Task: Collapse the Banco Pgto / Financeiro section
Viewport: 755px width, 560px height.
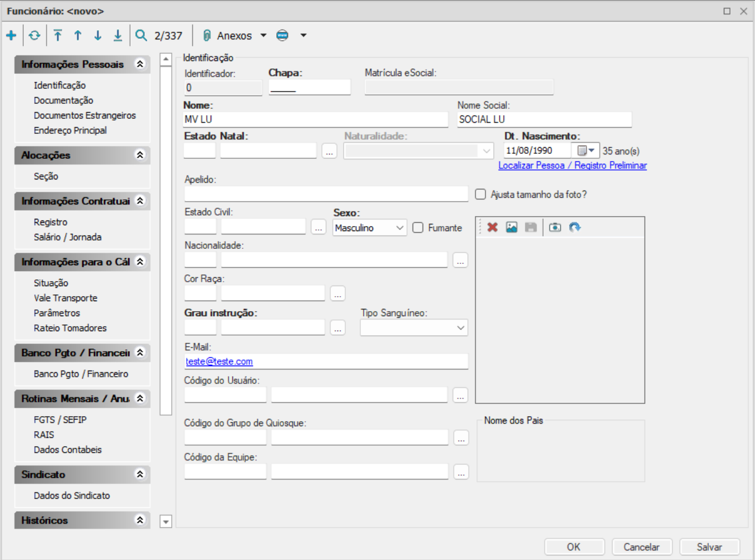Action: (x=140, y=353)
